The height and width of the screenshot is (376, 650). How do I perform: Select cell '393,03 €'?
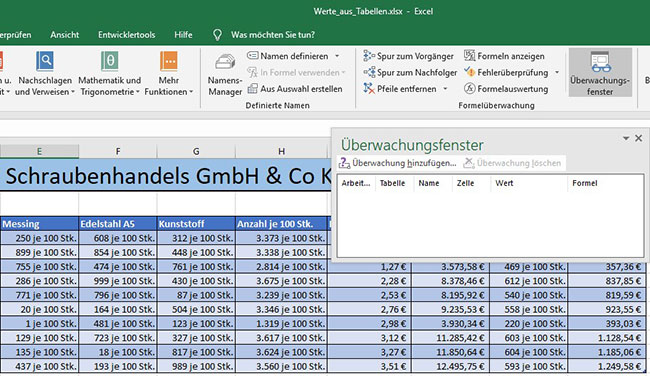[607, 324]
